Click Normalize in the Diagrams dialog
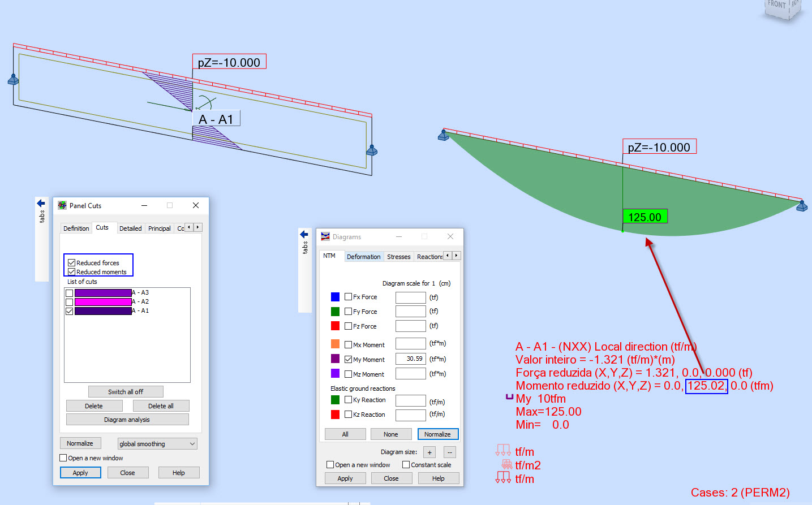 [x=438, y=434]
